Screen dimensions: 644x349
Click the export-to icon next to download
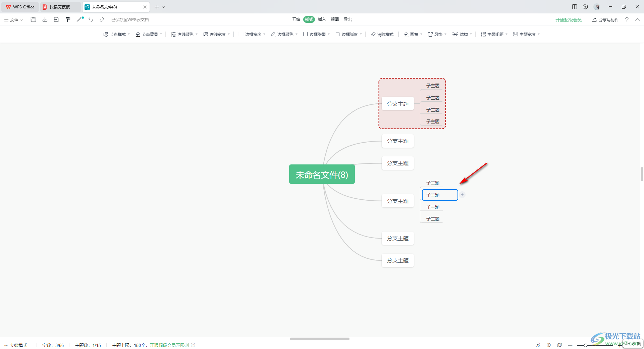click(x=56, y=19)
